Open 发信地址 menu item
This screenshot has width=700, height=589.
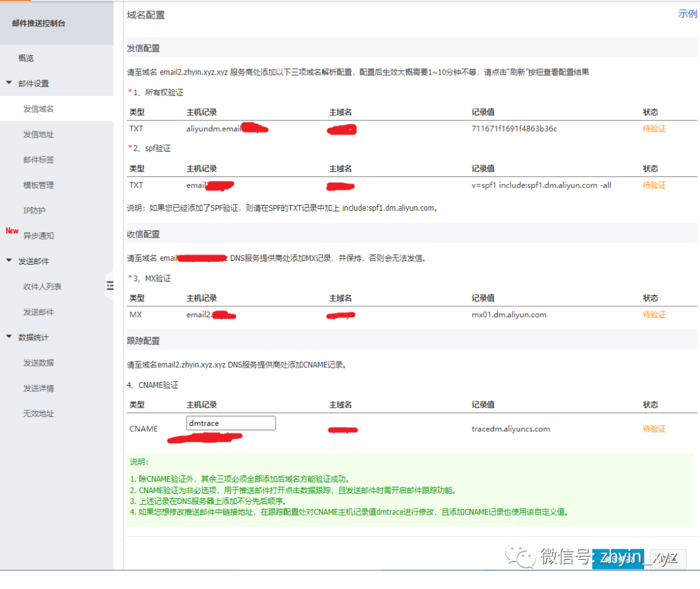point(38,134)
